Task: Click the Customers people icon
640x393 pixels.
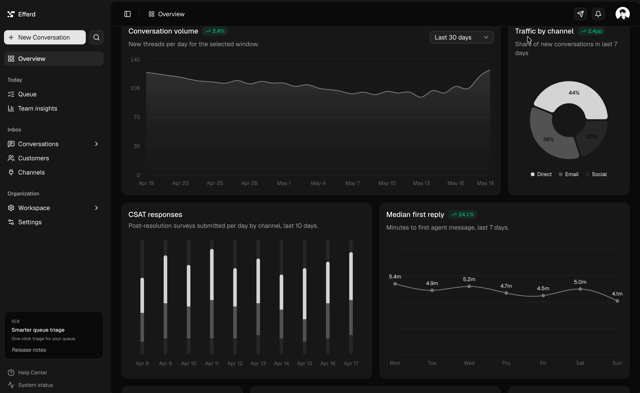Action: pos(11,158)
